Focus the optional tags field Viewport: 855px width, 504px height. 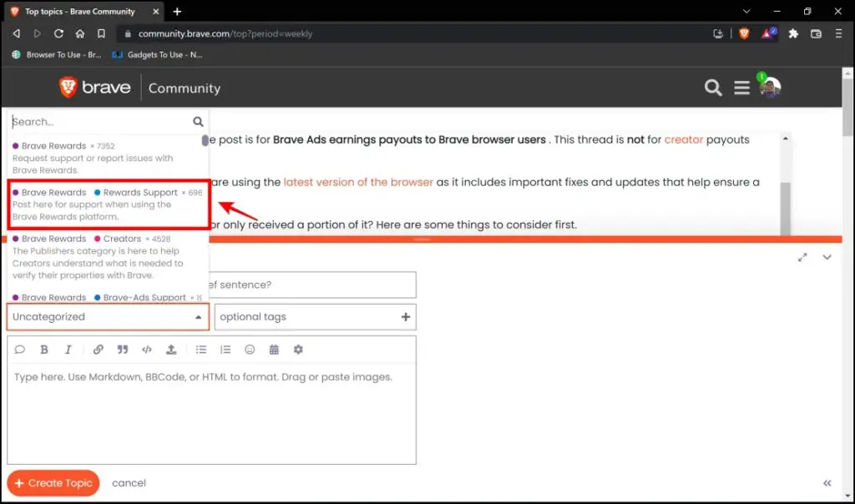(x=315, y=316)
